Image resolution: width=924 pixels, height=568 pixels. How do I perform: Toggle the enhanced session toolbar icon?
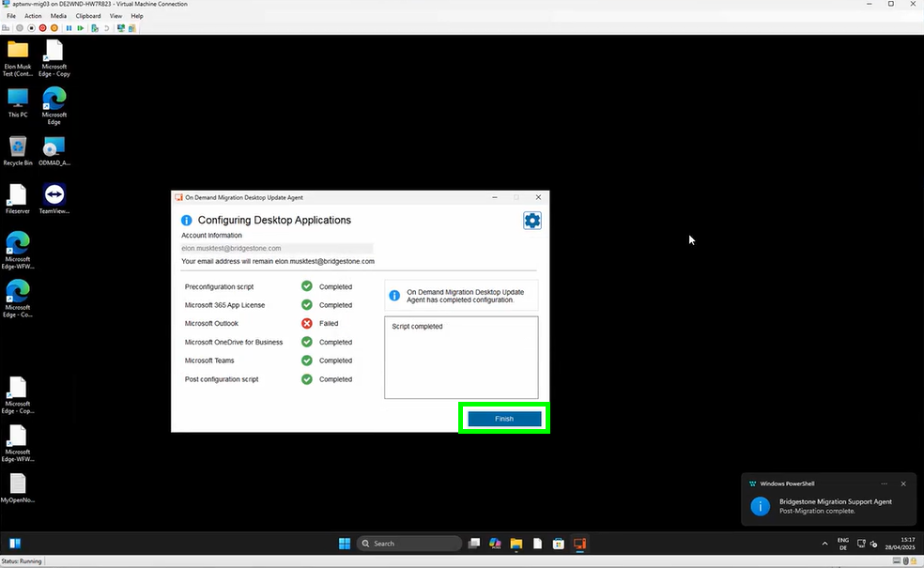pyautogui.click(x=121, y=27)
